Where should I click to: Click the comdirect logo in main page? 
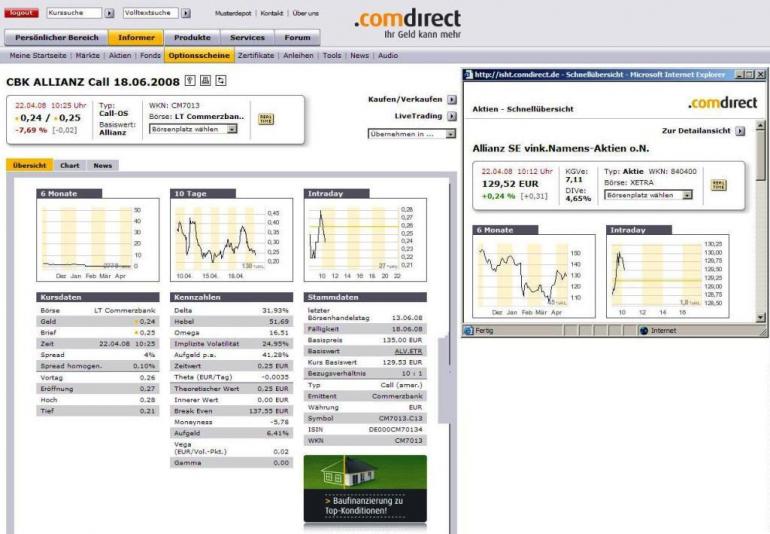coord(408,23)
